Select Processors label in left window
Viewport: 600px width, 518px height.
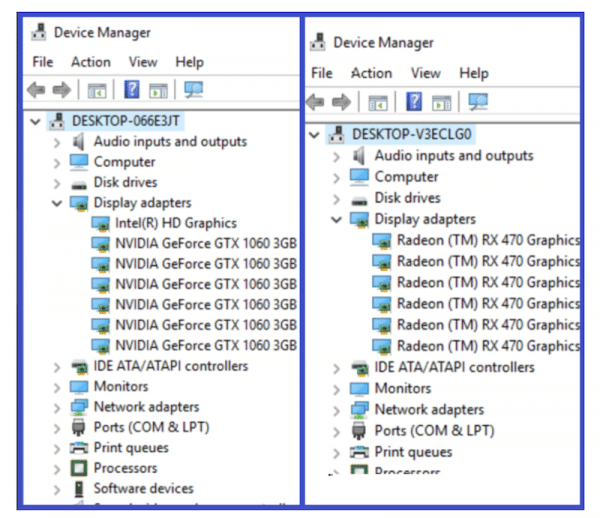(x=126, y=468)
